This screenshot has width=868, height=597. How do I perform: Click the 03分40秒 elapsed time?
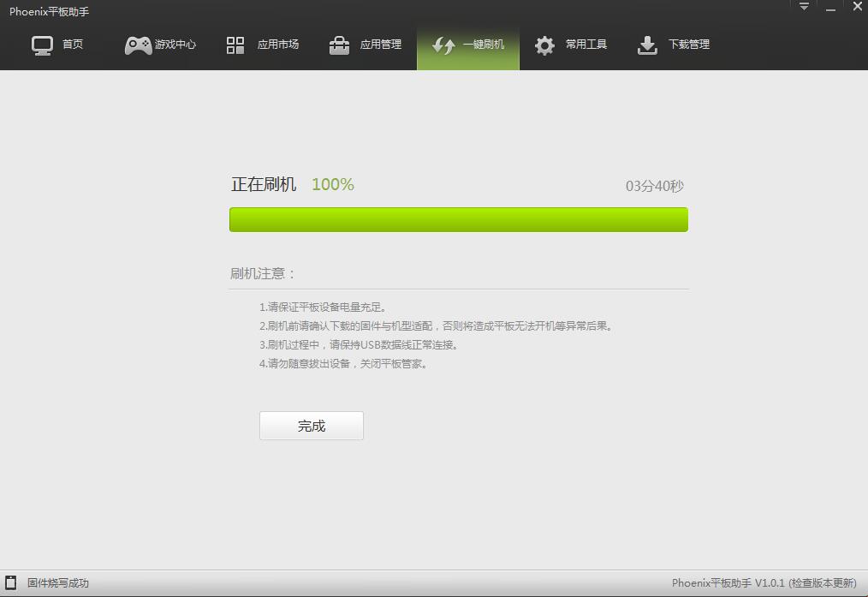click(x=655, y=186)
